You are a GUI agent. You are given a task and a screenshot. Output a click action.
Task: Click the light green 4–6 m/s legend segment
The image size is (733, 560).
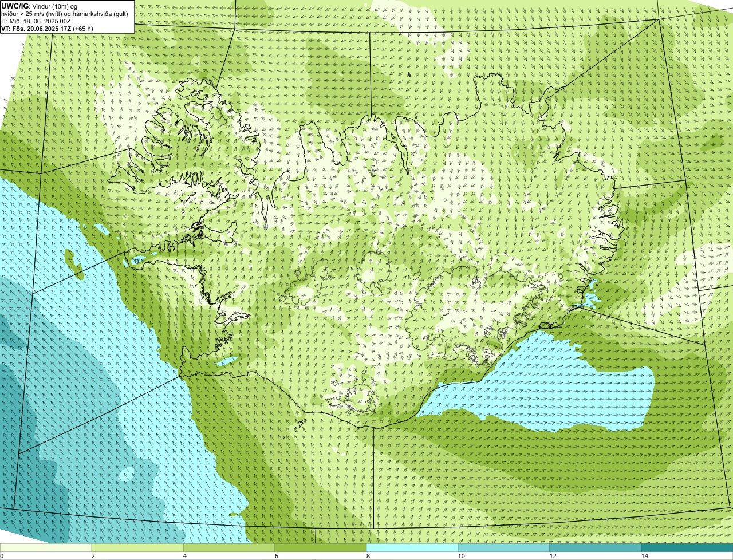229,547
